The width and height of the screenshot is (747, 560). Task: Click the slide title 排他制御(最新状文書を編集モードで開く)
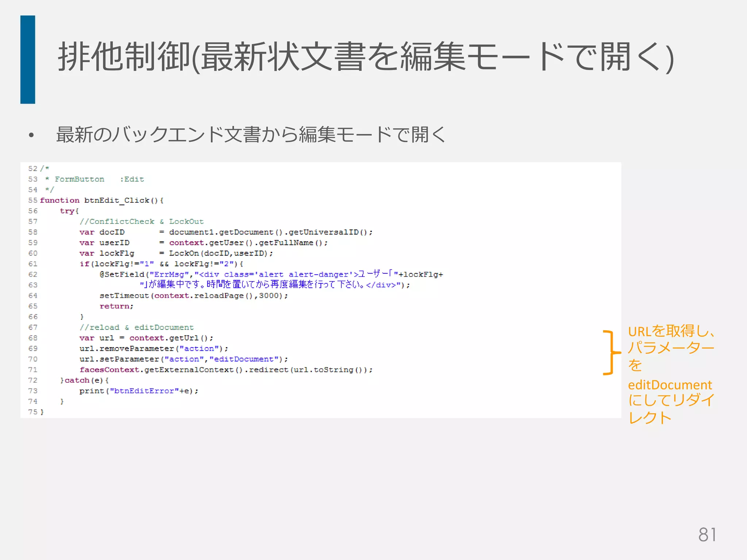[366, 57]
